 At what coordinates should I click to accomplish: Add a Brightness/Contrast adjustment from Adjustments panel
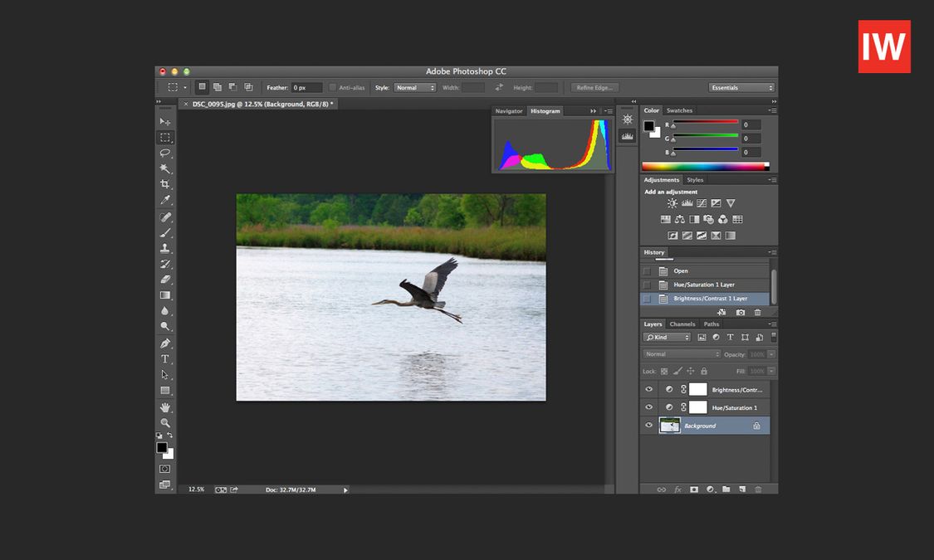(x=672, y=203)
